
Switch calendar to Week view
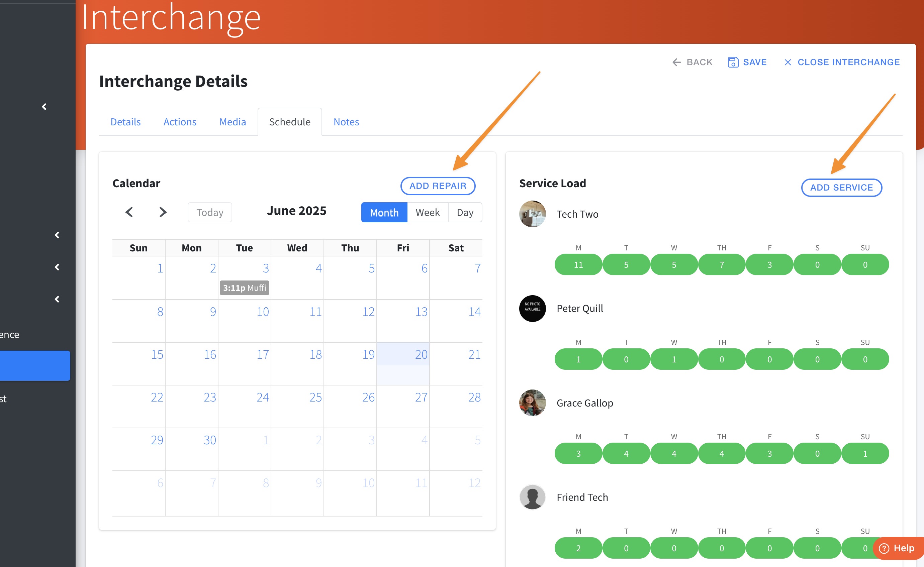click(x=427, y=213)
